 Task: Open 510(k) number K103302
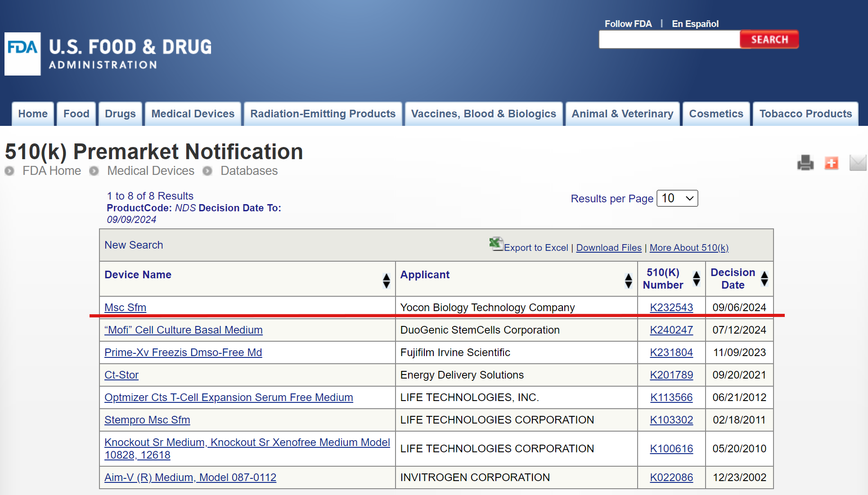671,420
